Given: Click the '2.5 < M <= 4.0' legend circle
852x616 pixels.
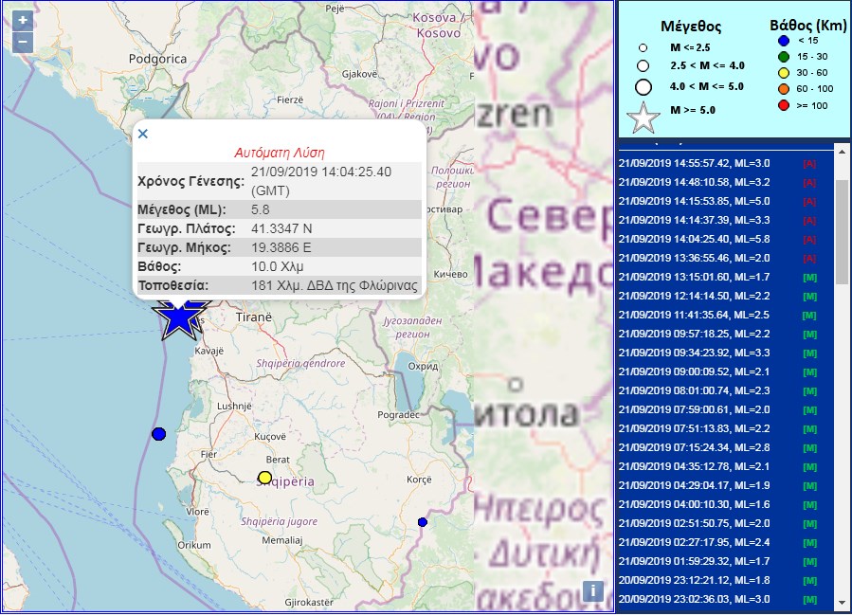Looking at the screenshot, I should click(x=644, y=65).
